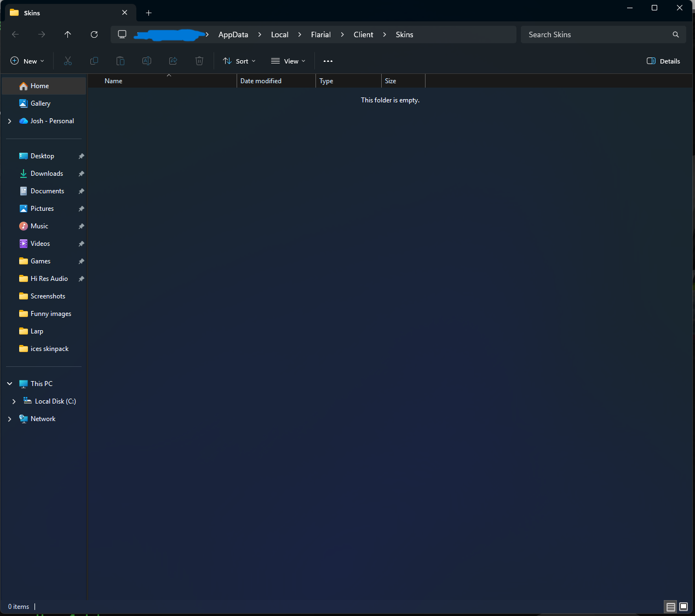This screenshot has height=616, width=695.
Task: Select the Cut icon in the toolbar
Action: 67,61
